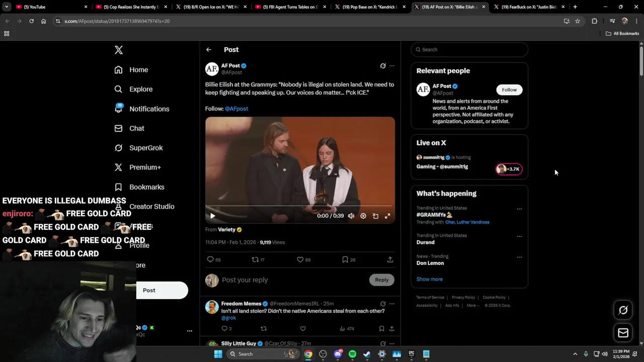Follow AF Post in Relevant people

coord(509,89)
